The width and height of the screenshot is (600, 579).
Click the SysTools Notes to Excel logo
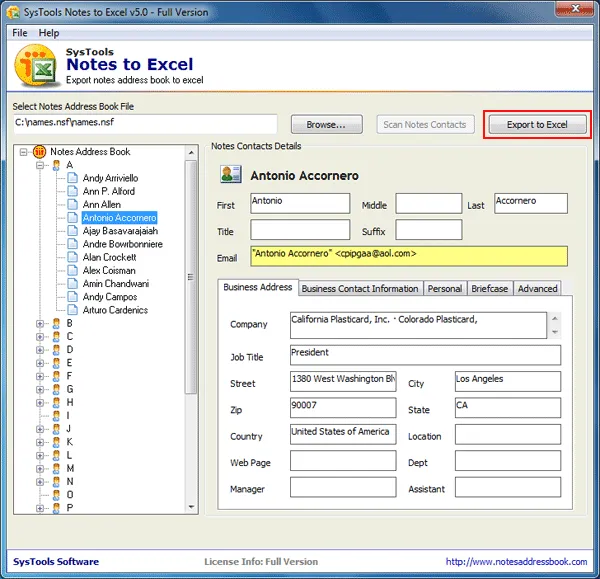pyautogui.click(x=36, y=65)
